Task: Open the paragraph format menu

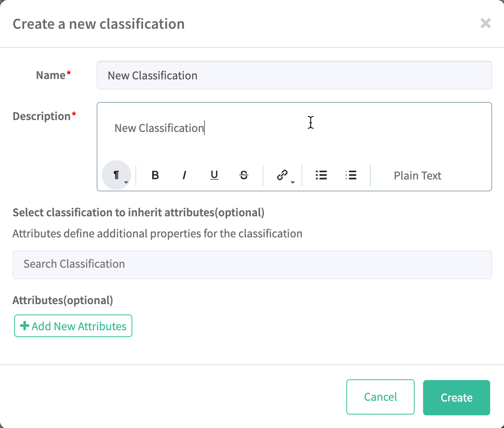Action: [x=117, y=175]
